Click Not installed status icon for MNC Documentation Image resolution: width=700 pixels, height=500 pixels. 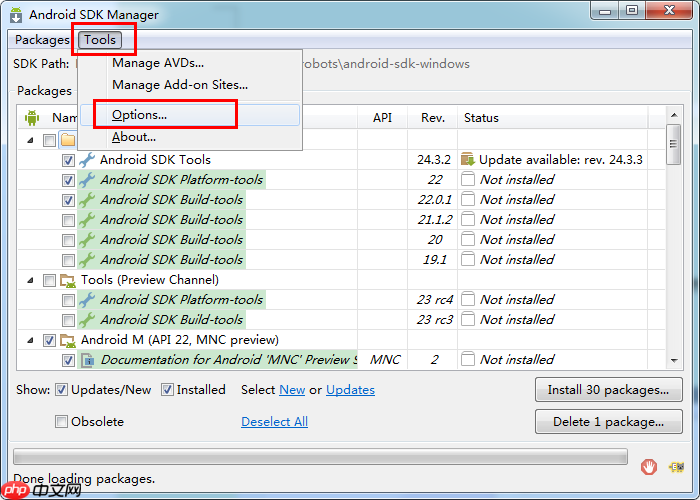click(x=467, y=359)
